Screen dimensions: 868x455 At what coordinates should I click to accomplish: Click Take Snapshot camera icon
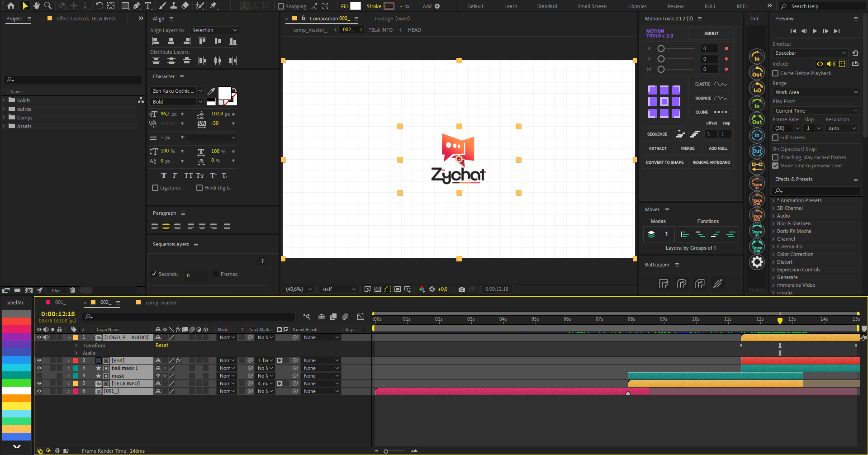[461, 289]
